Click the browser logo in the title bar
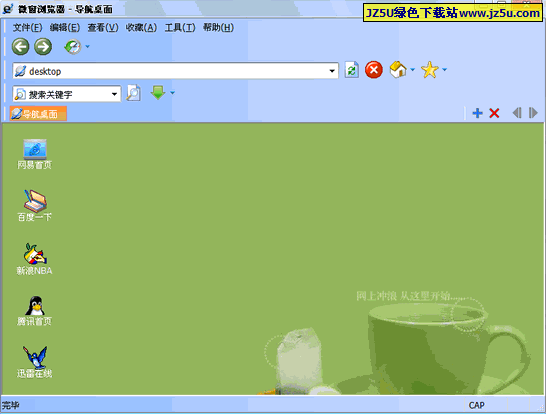Image resolution: width=546 pixels, height=414 pixels. coord(8,8)
